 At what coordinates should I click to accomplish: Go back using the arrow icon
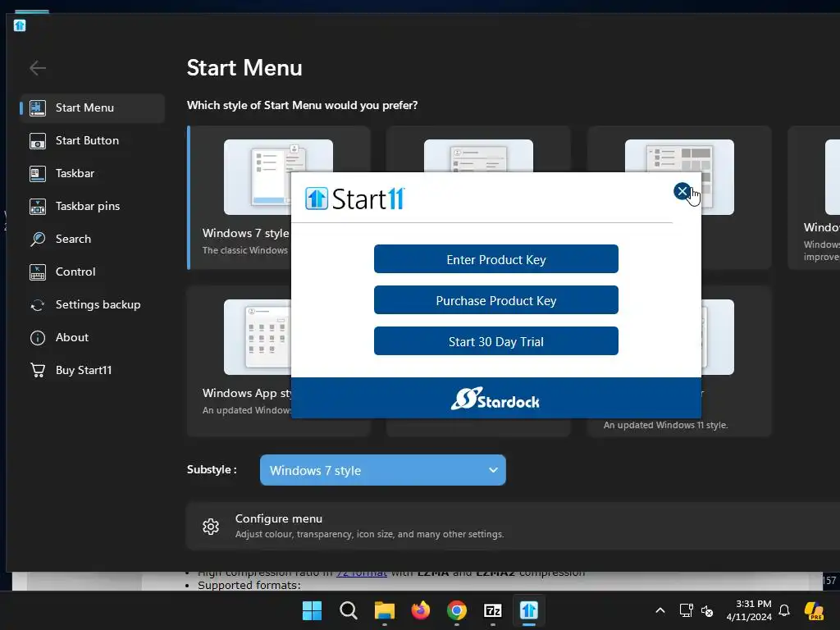click(x=38, y=68)
